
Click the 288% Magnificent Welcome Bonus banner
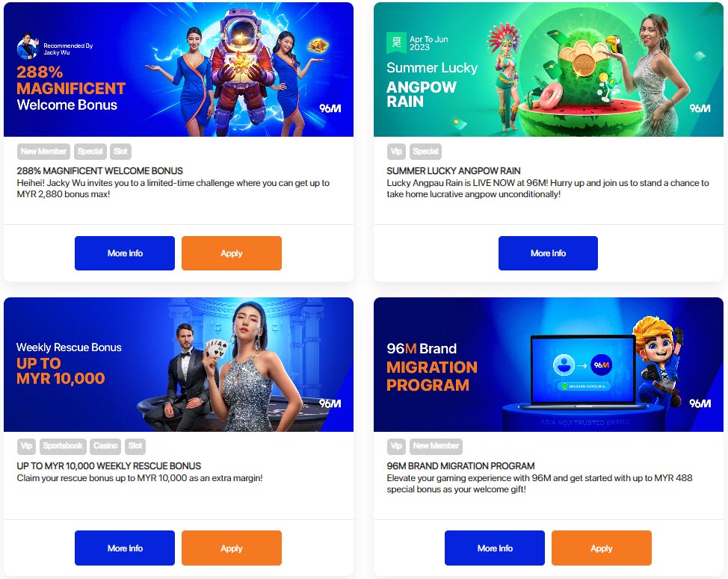click(179, 69)
